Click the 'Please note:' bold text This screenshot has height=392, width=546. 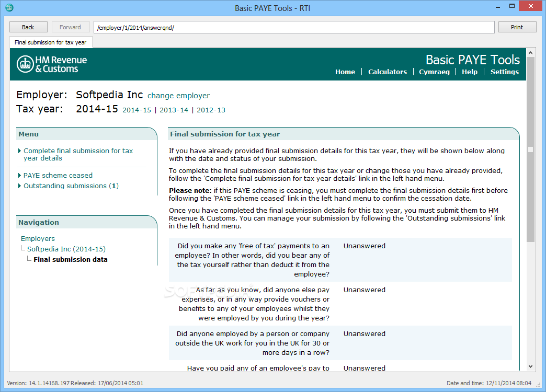click(190, 190)
